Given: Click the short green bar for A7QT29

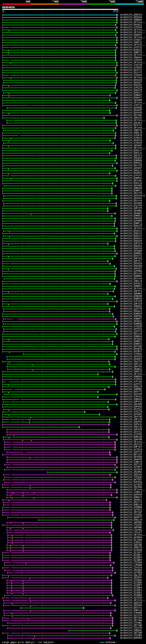Looking at the screenshot, I should [x=44, y=412].
